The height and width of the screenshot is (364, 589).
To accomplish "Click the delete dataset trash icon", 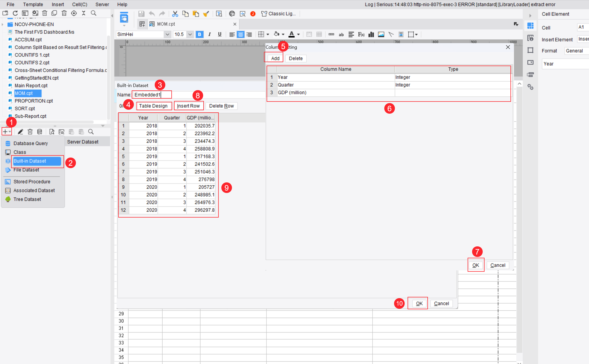I will pos(30,132).
